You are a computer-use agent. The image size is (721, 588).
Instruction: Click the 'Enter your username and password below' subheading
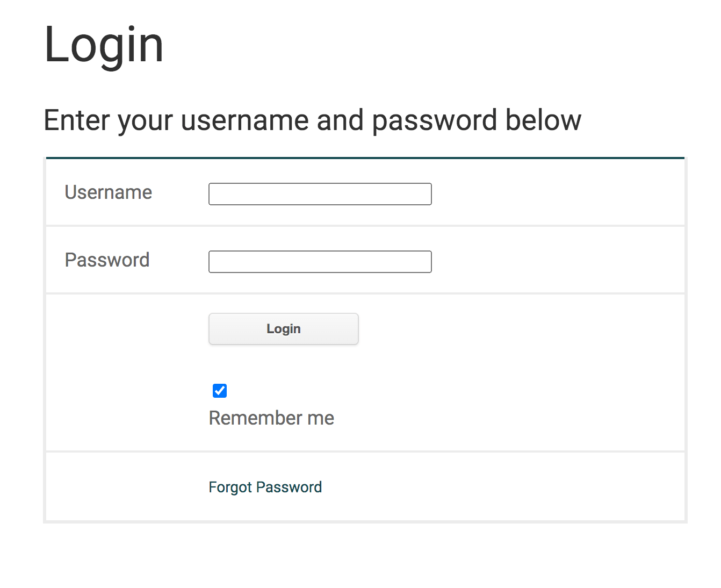[x=312, y=120]
